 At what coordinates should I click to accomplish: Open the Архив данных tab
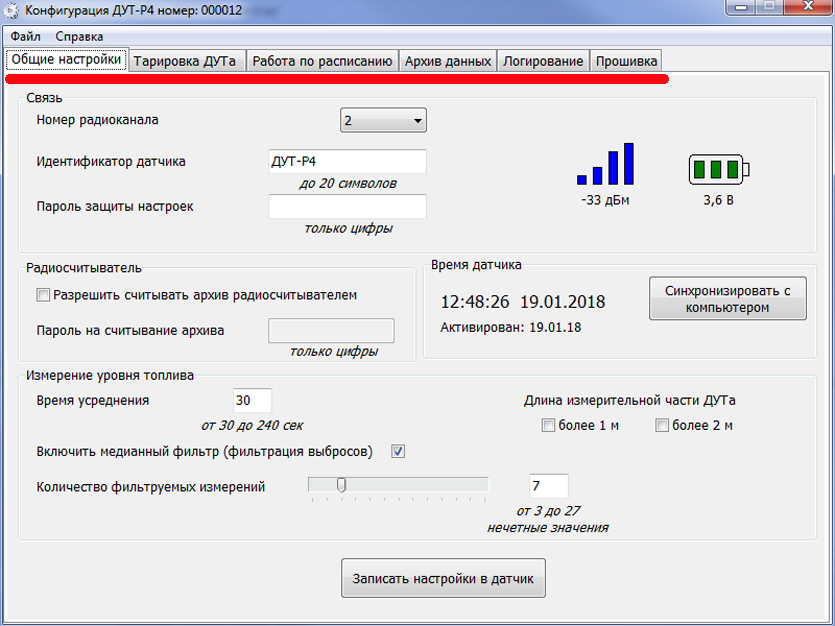448,61
